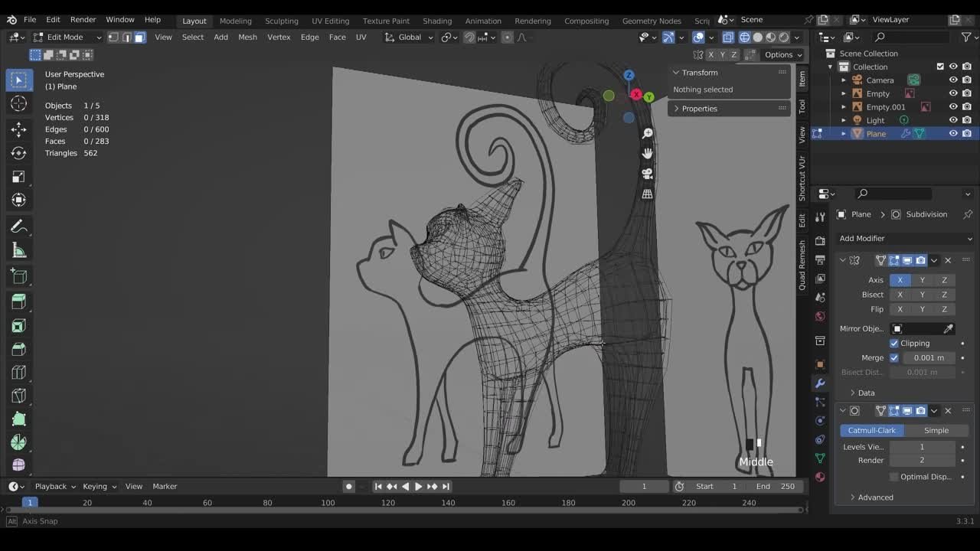Screen dimensions: 980x551
Task: Click the magnifier zoom icon in the viewport
Action: (x=647, y=132)
